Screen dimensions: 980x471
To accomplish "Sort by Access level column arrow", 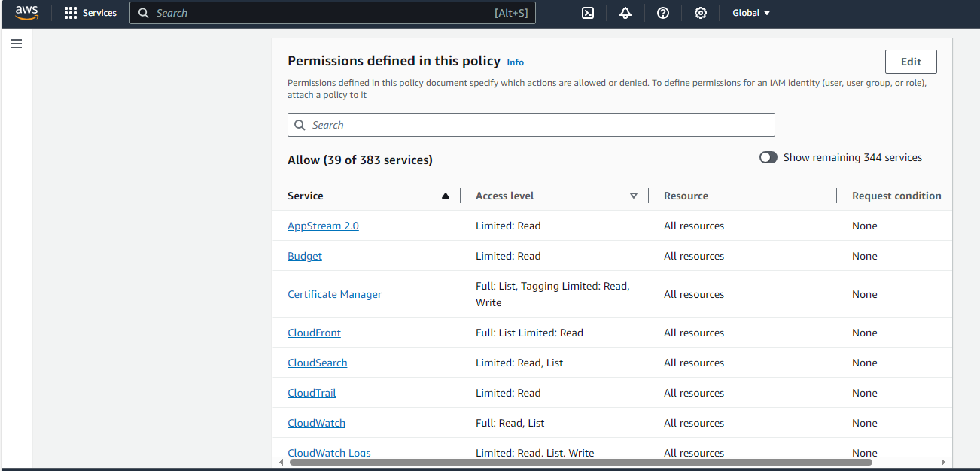I will [634, 196].
